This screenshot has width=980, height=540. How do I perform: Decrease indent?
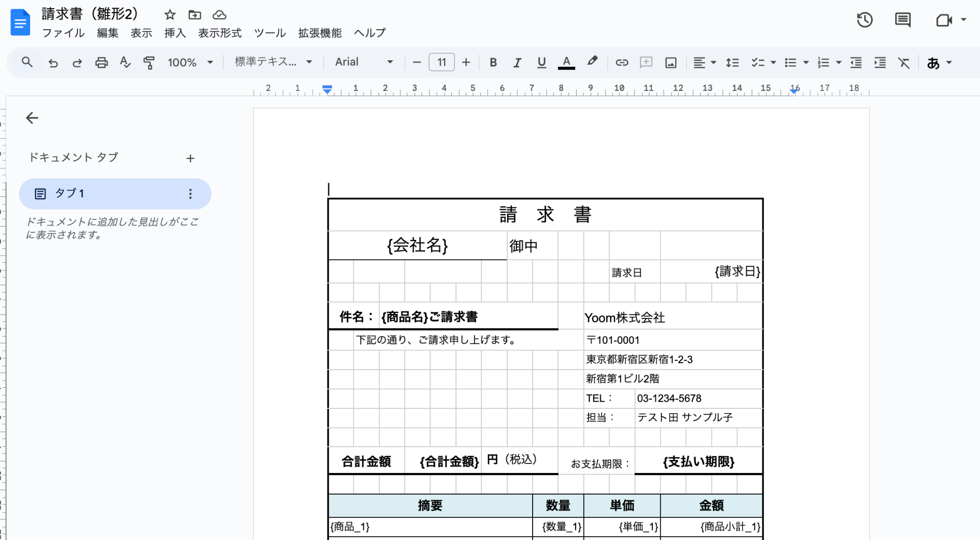856,62
